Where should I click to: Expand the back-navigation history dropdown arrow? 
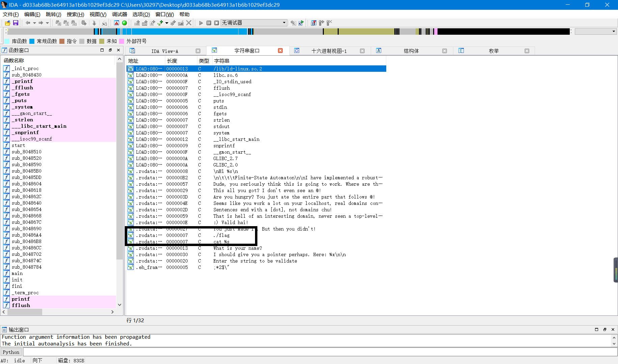(x=34, y=23)
